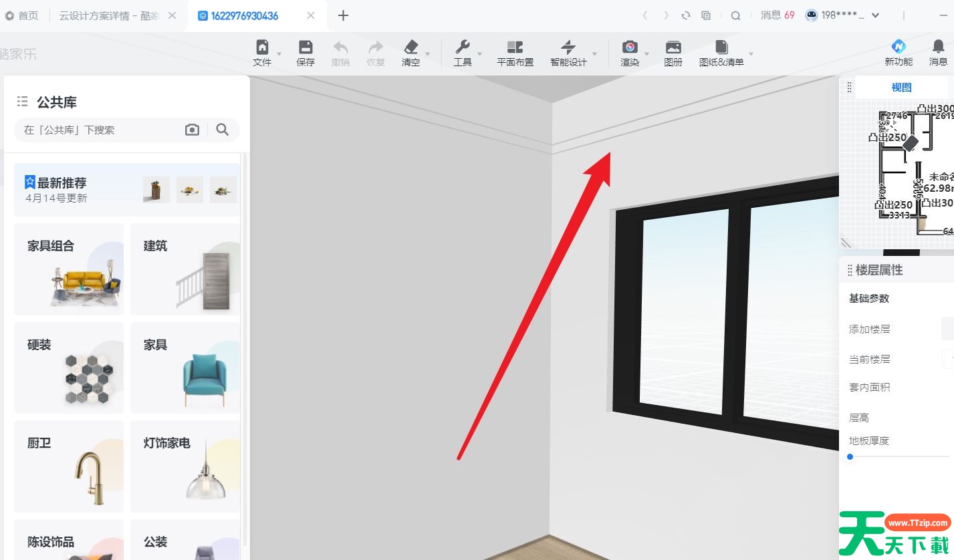The image size is (954, 560).
Task: Click the 保存 save icon
Action: coord(306,47)
